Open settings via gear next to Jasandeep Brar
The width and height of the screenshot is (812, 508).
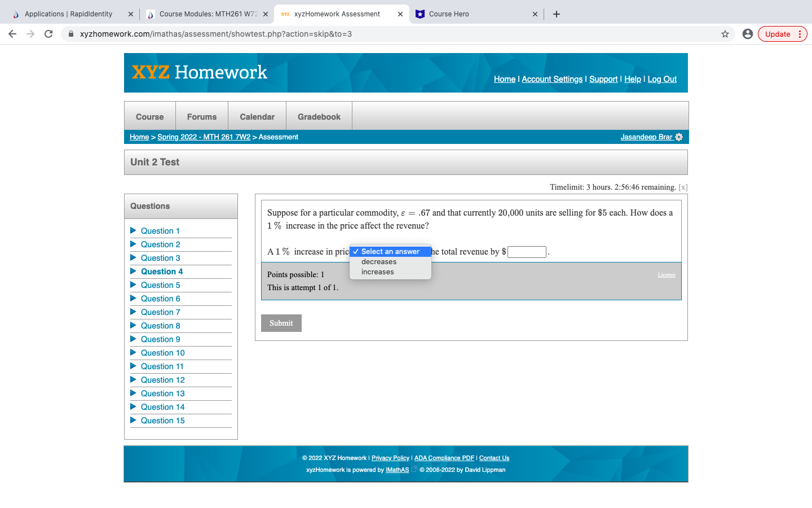[679, 137]
